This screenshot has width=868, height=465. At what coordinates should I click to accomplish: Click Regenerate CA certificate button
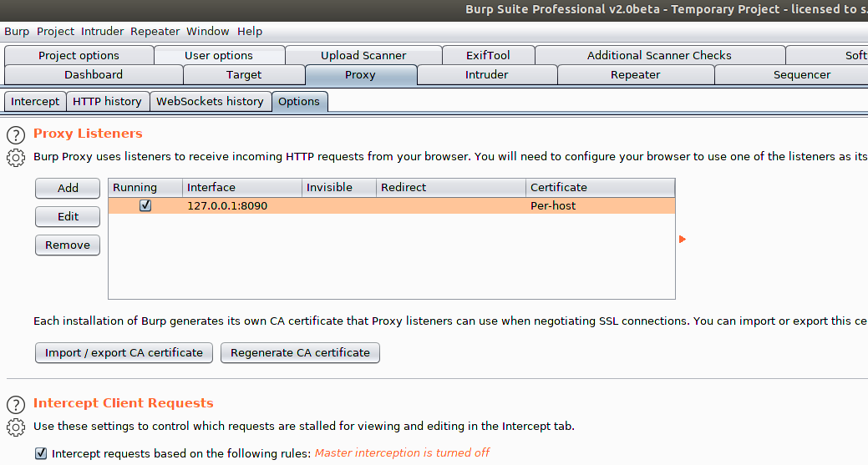point(300,353)
